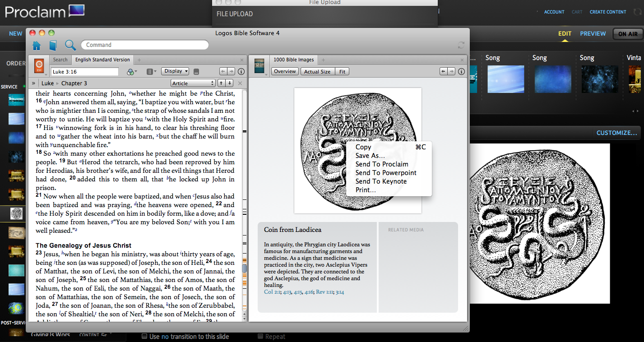The image size is (644, 342).
Task: Click the Command input box
Action: pyautogui.click(x=144, y=45)
